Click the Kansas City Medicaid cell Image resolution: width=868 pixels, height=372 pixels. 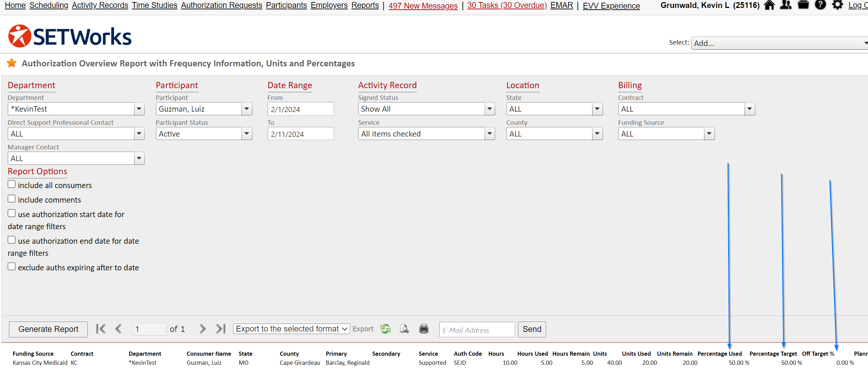tap(40, 363)
